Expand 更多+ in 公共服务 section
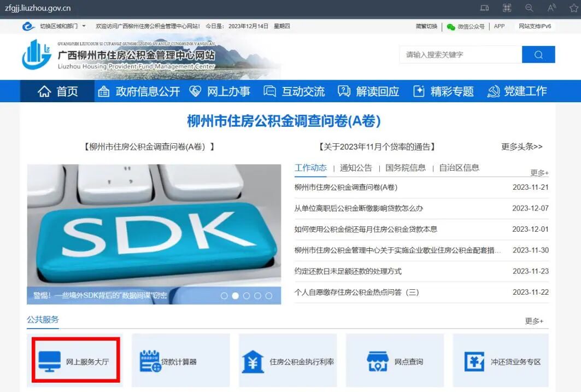This screenshot has width=581, height=392. click(534, 321)
